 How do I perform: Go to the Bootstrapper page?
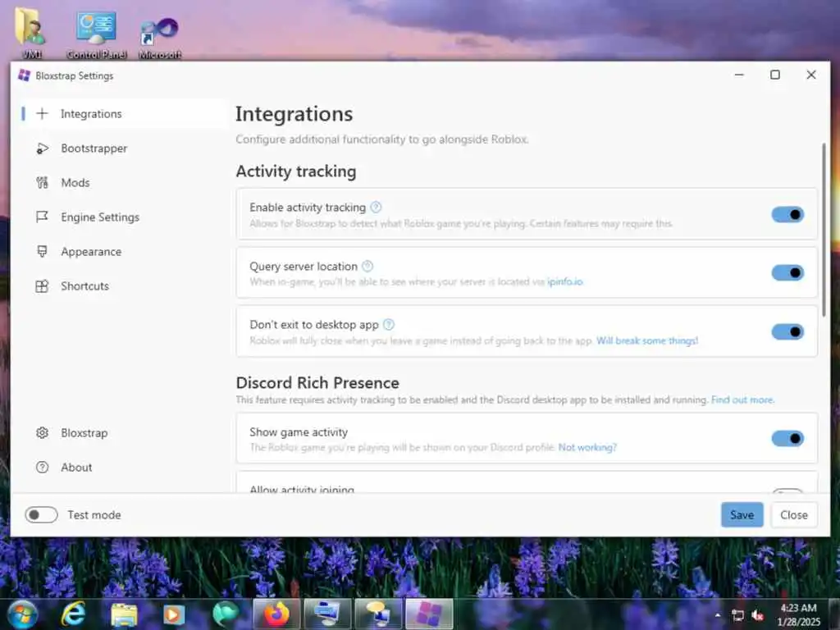[x=122, y=148]
